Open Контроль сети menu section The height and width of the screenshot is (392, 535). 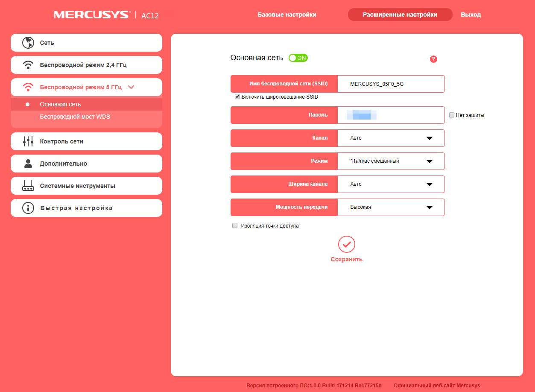pos(86,141)
